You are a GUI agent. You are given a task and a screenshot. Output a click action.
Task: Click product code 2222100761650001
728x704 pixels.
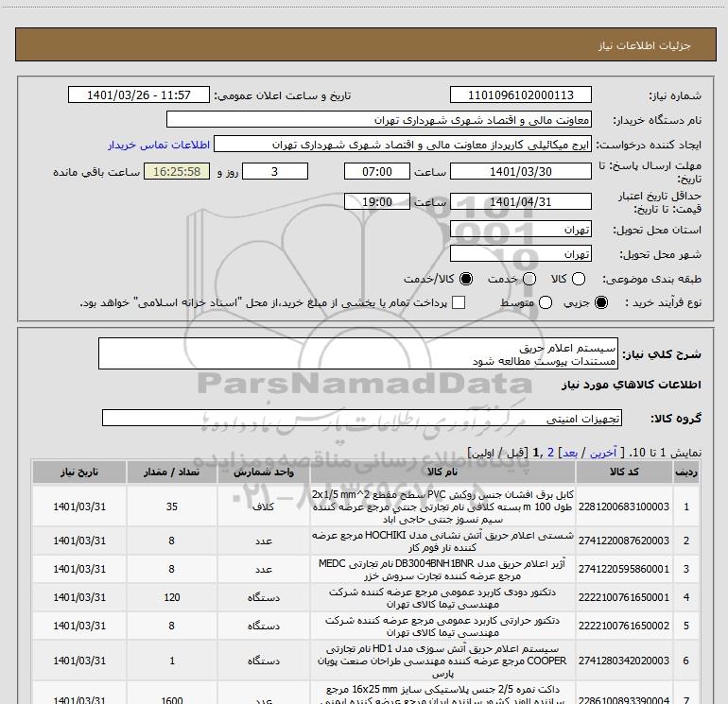(624, 597)
